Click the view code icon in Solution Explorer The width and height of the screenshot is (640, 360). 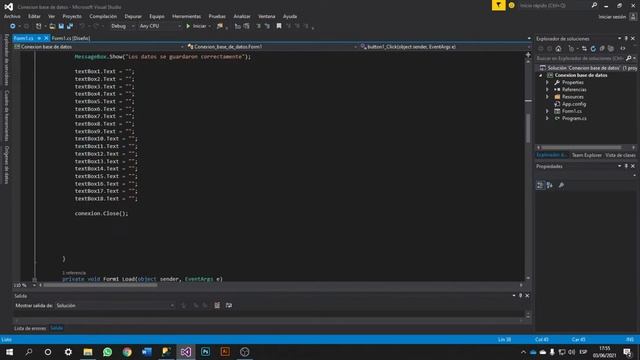(623, 49)
